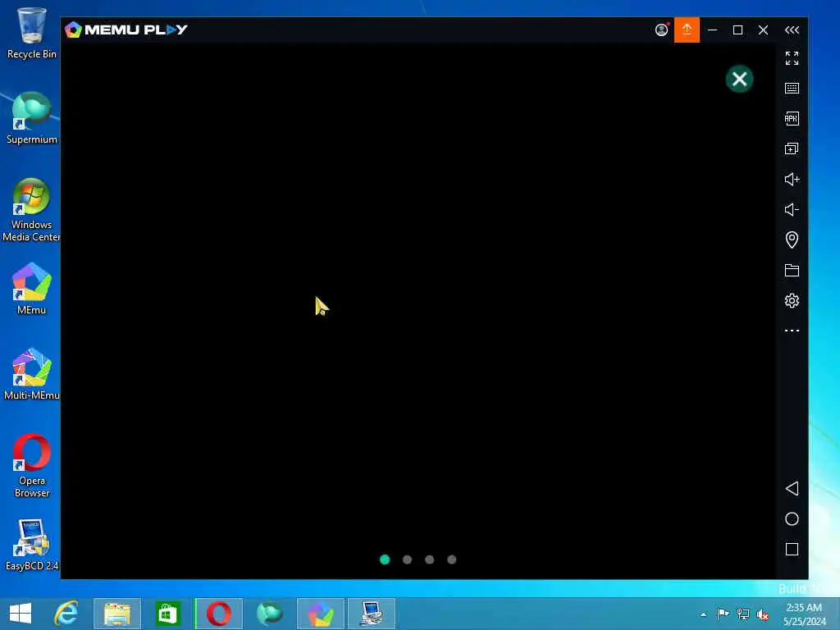
Task: Show hidden system tray icons
Action: coord(703,614)
